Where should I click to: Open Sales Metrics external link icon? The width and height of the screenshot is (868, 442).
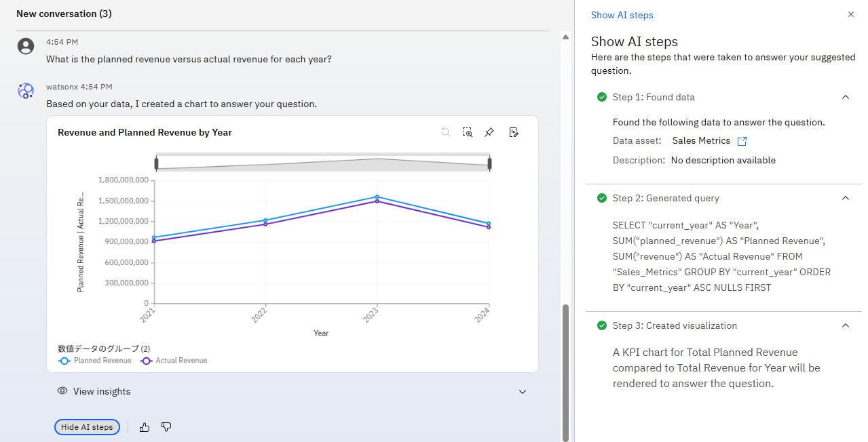click(x=742, y=141)
